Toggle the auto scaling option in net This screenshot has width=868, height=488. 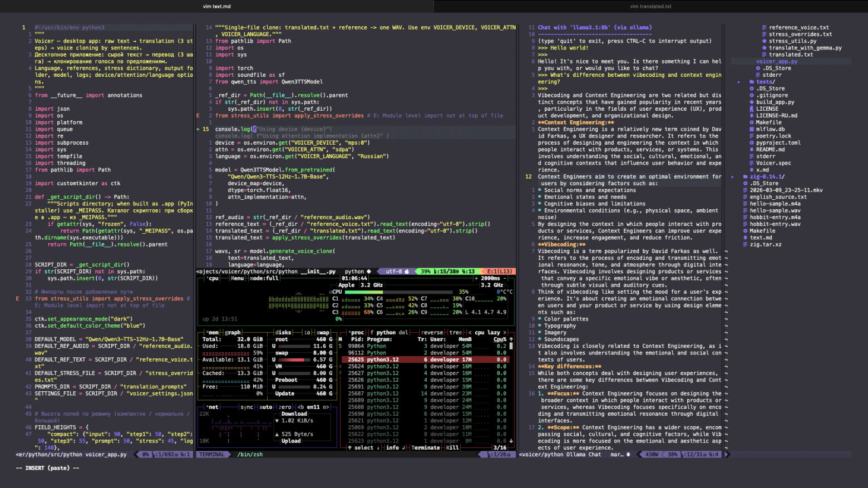point(266,407)
